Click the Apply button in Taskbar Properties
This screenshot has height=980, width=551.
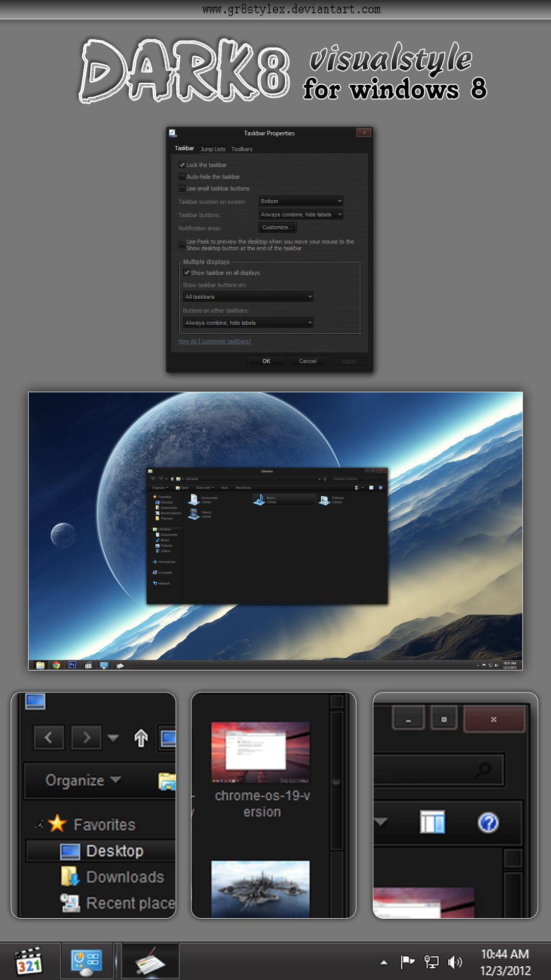coord(349,361)
